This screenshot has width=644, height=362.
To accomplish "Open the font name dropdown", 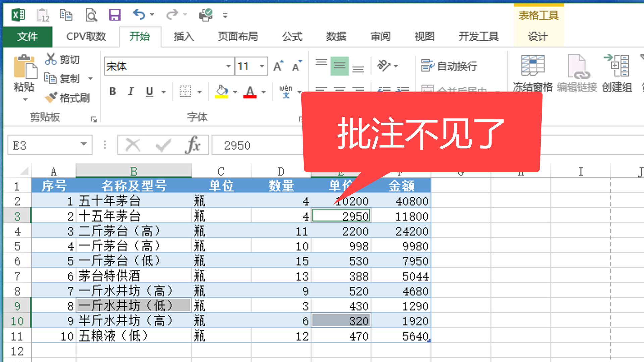I will coord(228,66).
